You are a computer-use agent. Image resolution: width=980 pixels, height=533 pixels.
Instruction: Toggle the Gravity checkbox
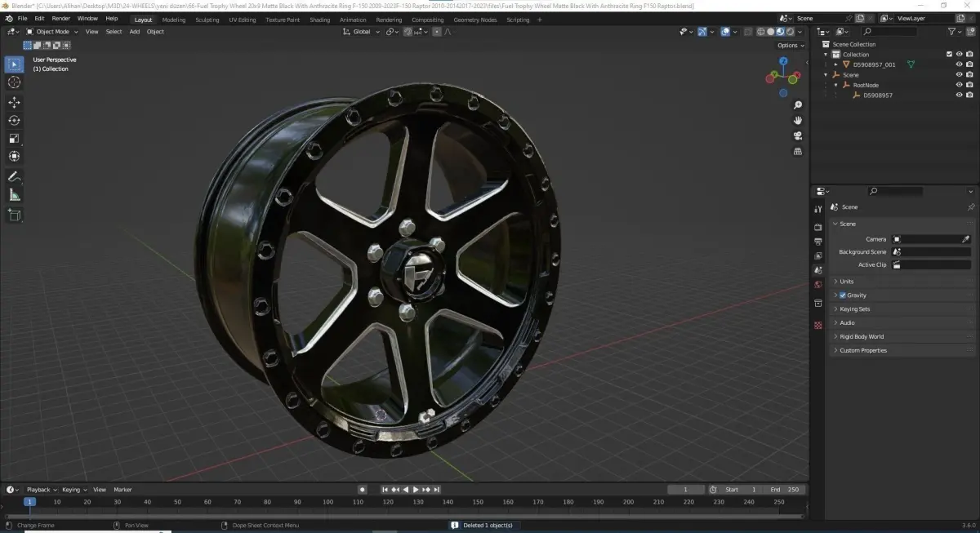(x=843, y=295)
